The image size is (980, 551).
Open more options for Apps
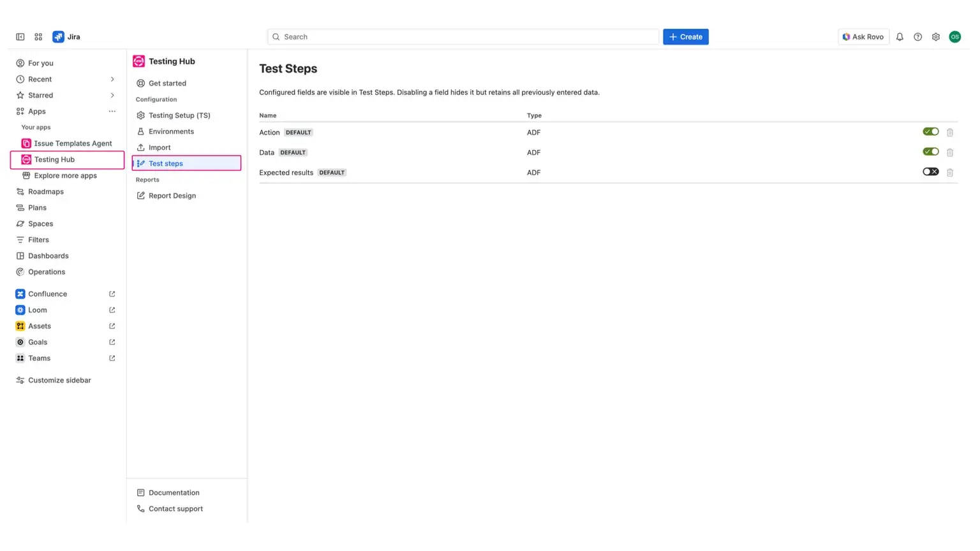point(112,111)
